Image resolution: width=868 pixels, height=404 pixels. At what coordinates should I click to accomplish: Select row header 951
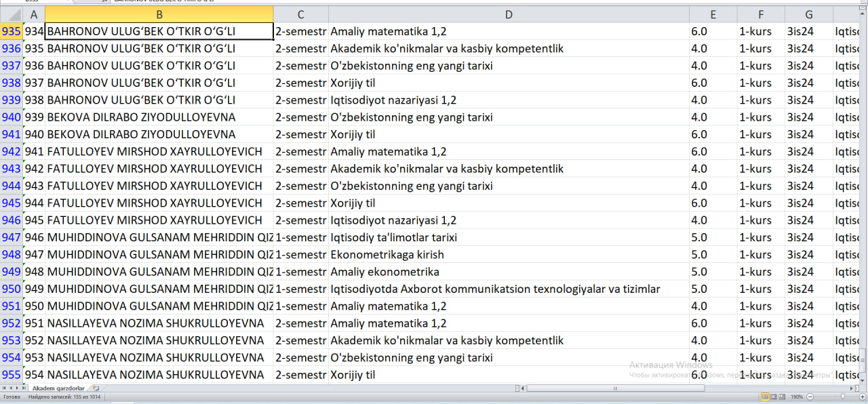point(12,306)
